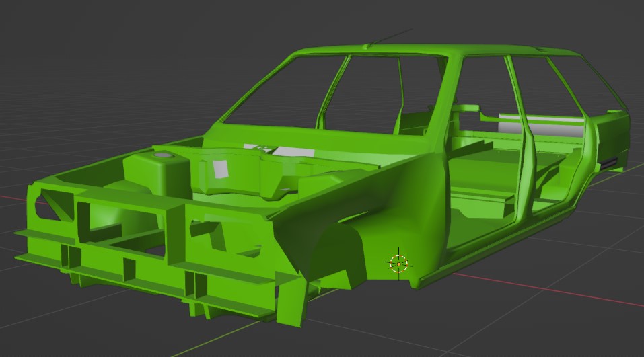Select the gray cylinder in the rear cabin
This screenshot has height=357, width=644.
pyautogui.click(x=542, y=125)
